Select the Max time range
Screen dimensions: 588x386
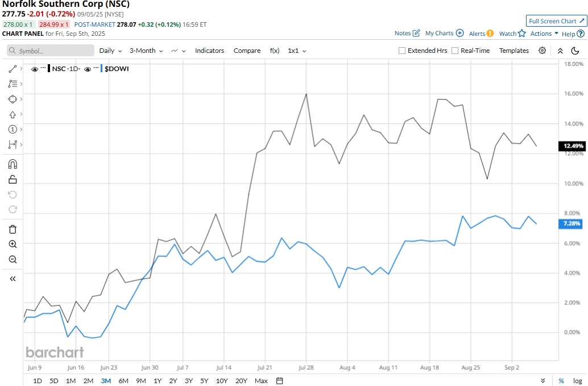tap(261, 381)
